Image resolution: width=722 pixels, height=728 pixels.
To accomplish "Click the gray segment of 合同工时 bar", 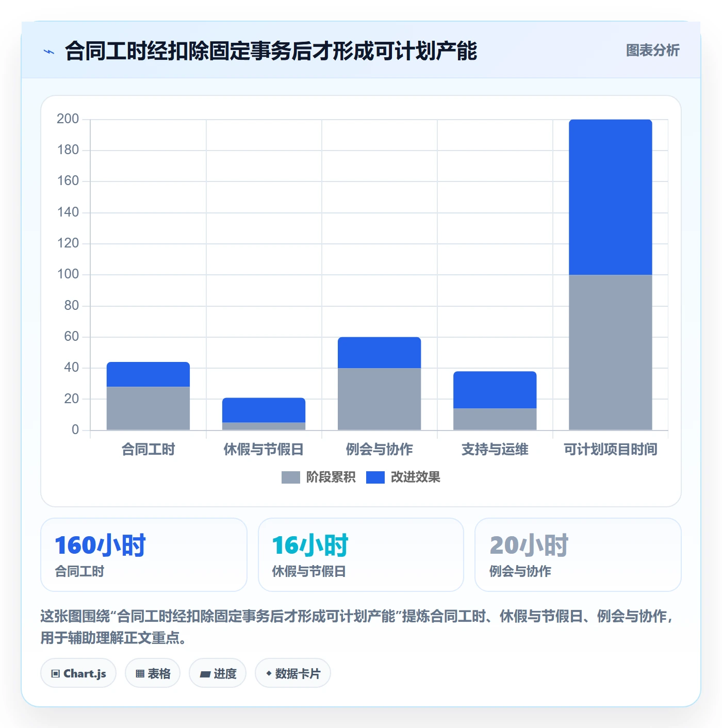I will coord(148,408).
